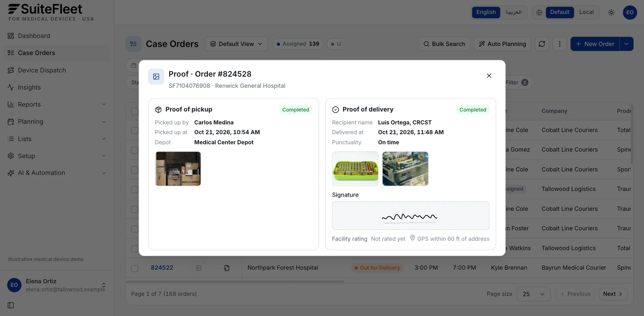Open order link 824522
644x316 pixels.
(x=162, y=268)
